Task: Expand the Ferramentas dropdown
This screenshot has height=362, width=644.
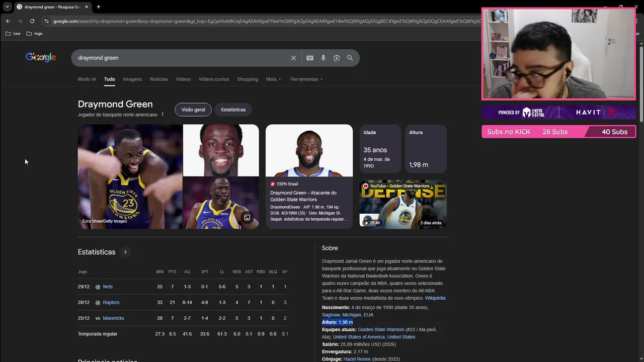Action: click(x=306, y=79)
